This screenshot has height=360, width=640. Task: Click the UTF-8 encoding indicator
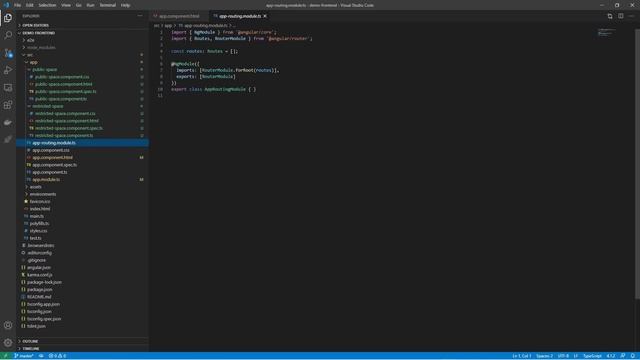(563, 356)
